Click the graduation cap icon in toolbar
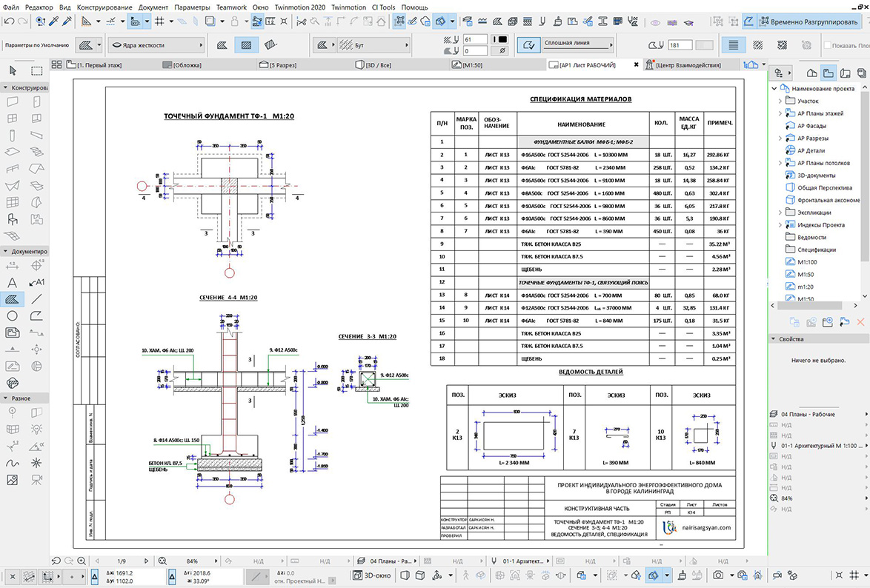870x588 pixels. [688, 22]
